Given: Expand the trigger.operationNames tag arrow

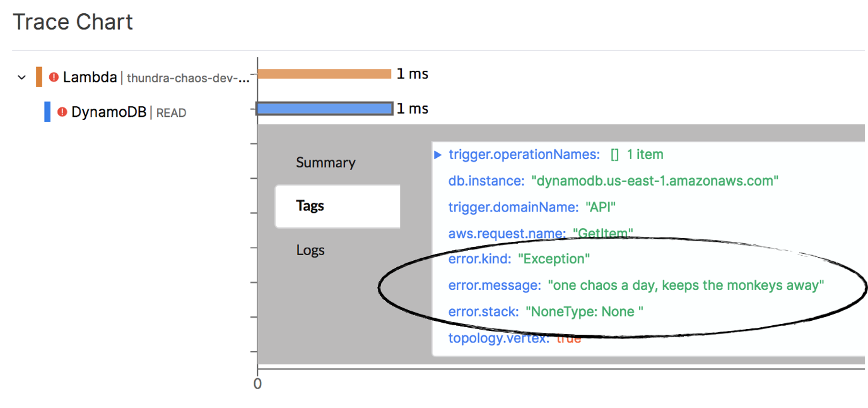Looking at the screenshot, I should click(x=438, y=155).
